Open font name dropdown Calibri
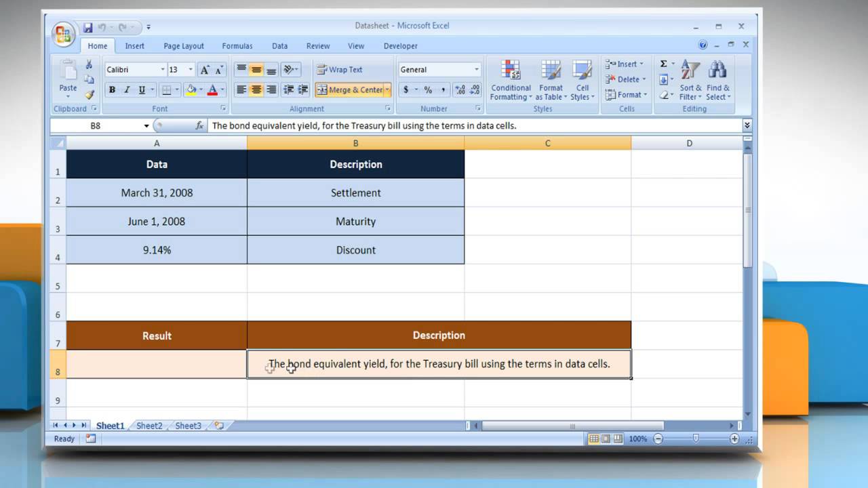 [x=163, y=70]
